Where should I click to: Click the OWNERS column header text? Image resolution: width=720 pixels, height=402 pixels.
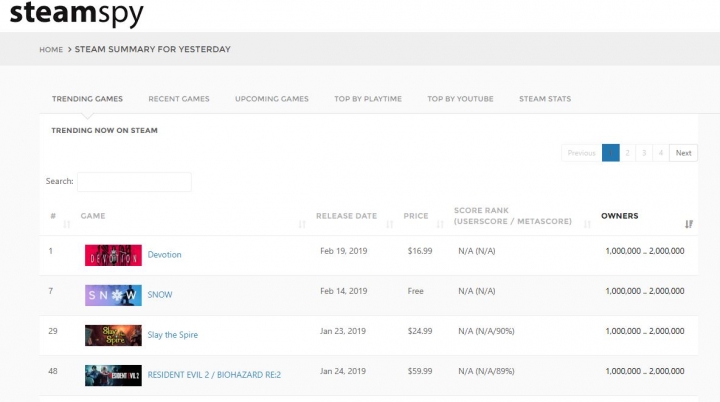619,216
